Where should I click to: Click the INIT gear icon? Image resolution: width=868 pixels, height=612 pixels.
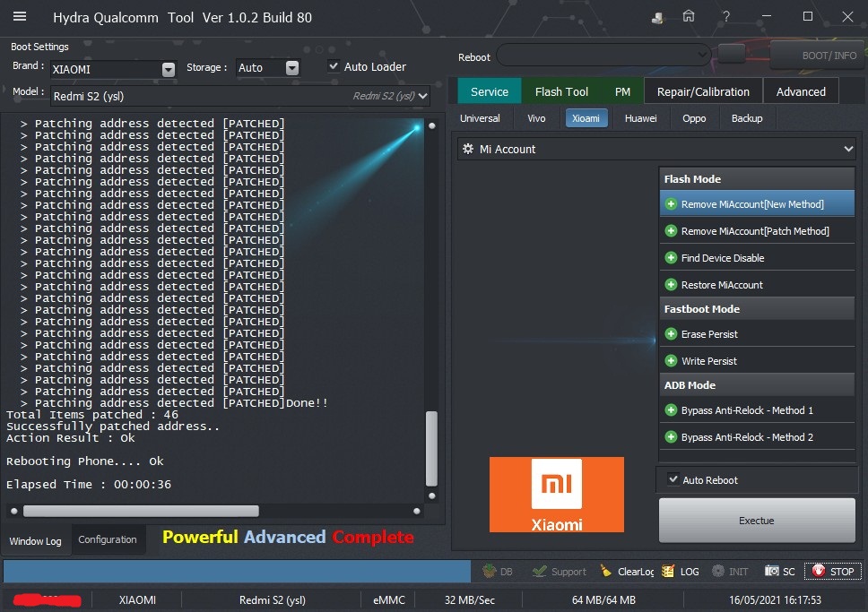tap(718, 571)
